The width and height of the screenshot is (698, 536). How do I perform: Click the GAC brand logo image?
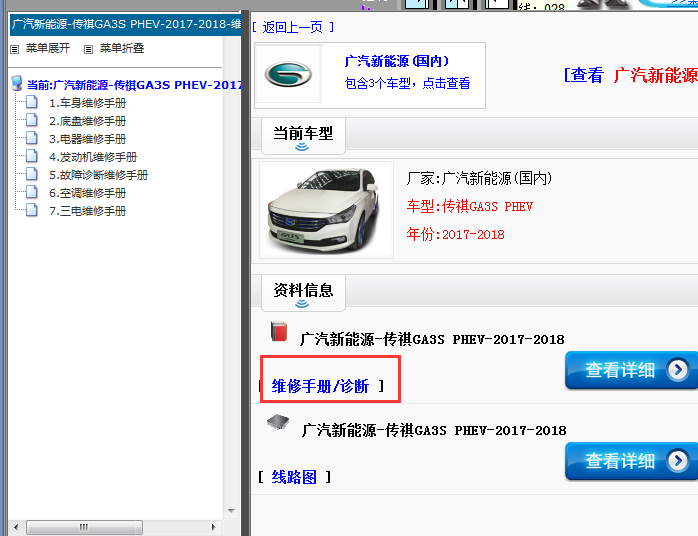pos(288,74)
